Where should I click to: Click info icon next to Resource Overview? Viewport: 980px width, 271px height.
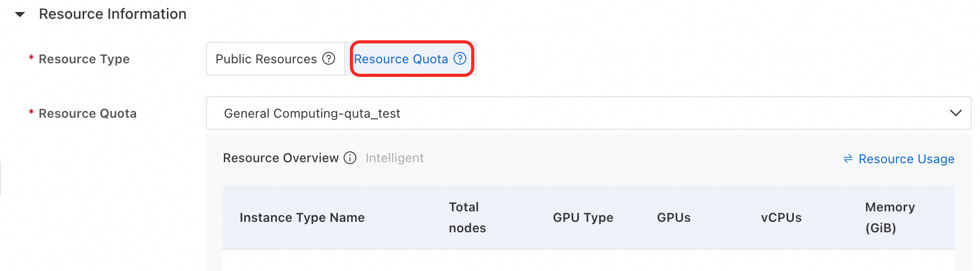coord(350,158)
